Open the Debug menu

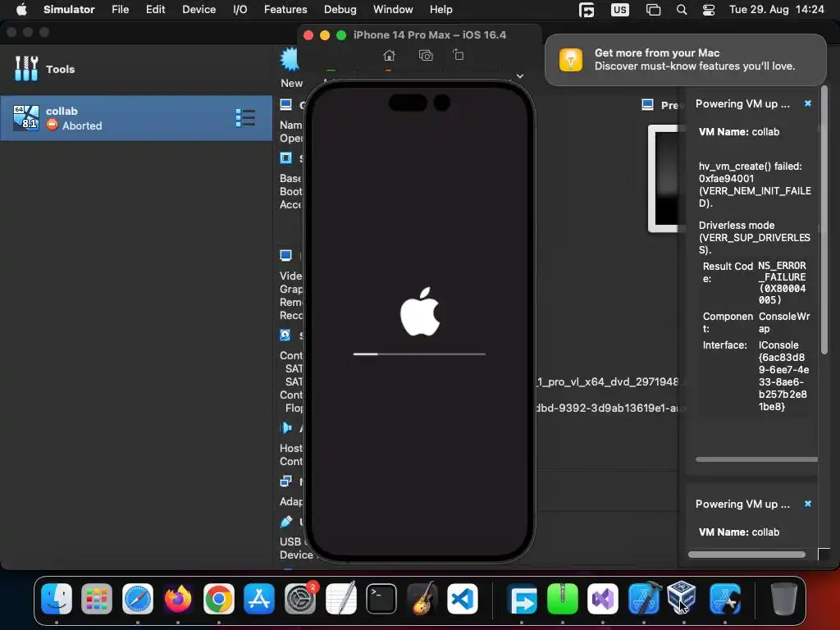pyautogui.click(x=340, y=9)
